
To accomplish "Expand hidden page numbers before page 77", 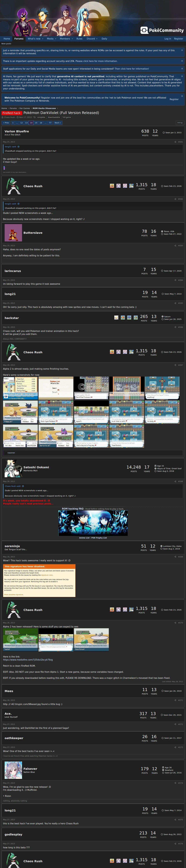I will (x=46, y=123).
